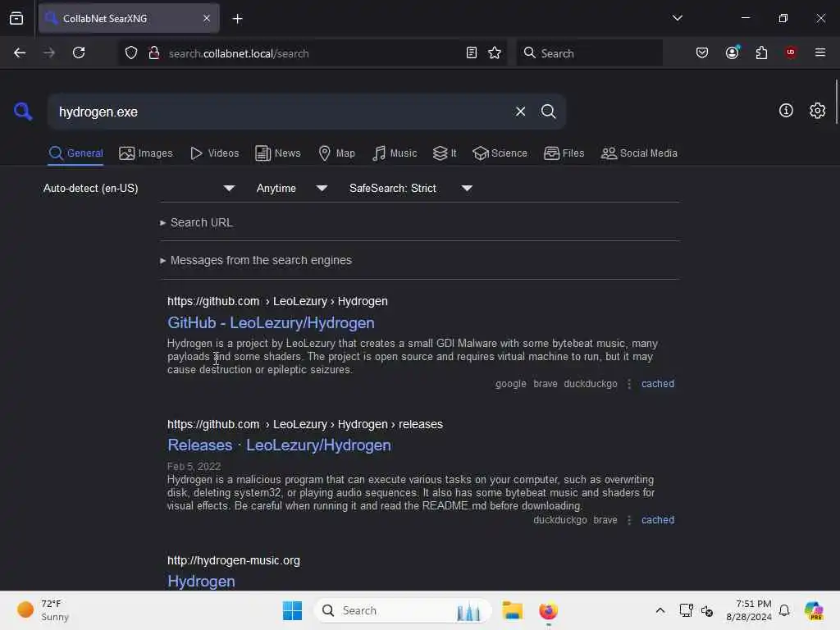Click the tracking protection shield icon
The width and height of the screenshot is (840, 630).
point(131,53)
